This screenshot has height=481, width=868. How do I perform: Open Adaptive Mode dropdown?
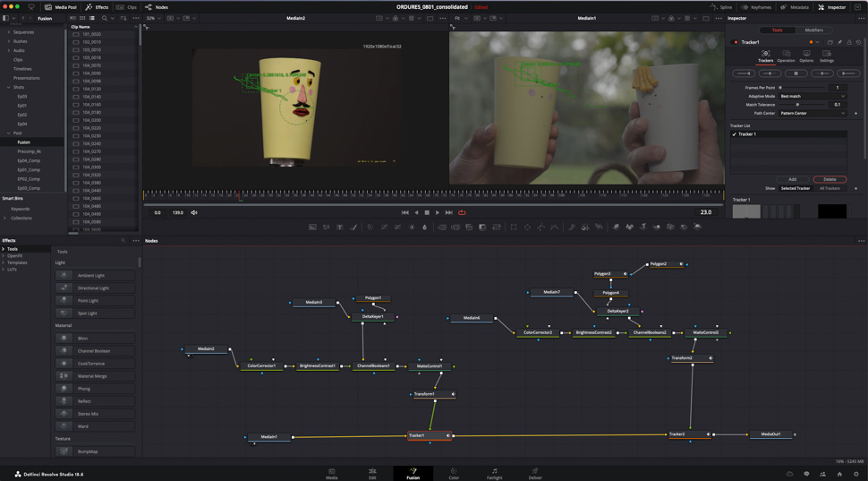click(x=813, y=97)
